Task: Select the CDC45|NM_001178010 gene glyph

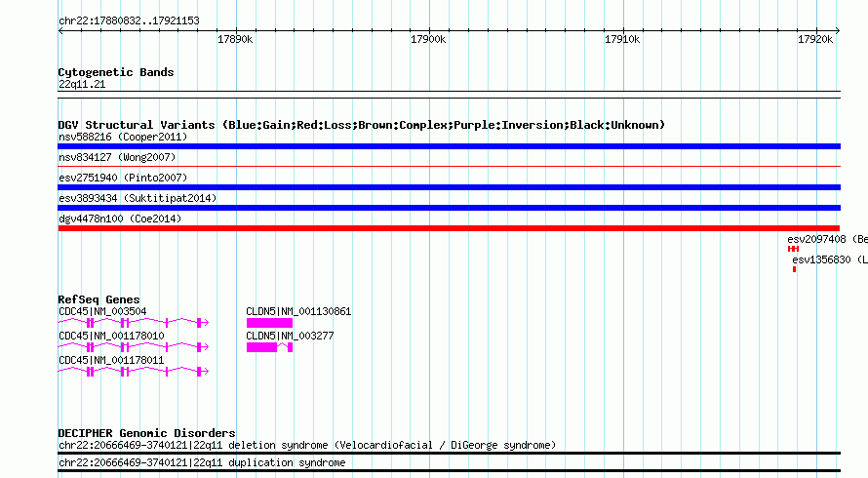Action: [134, 346]
